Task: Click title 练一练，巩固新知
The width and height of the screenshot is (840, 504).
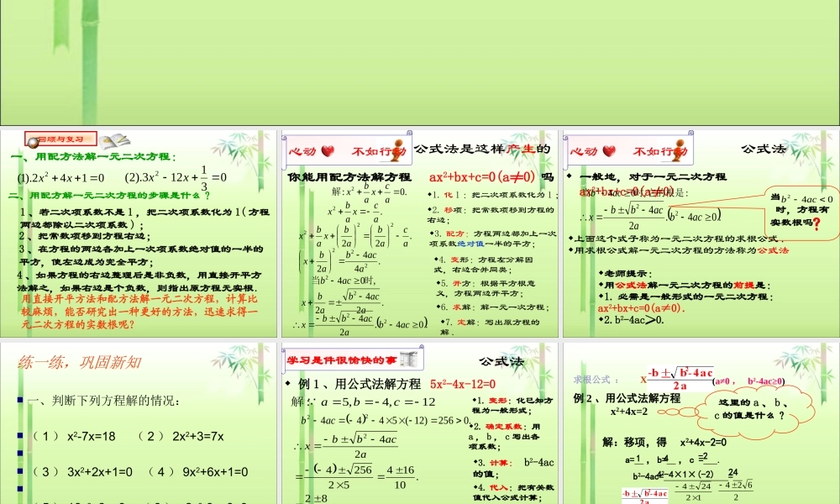Action: click(x=79, y=362)
